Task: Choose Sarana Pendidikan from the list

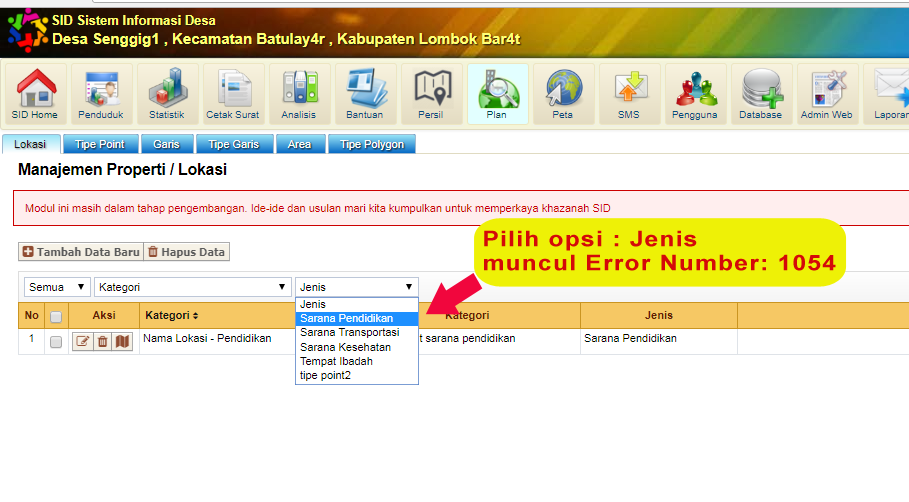Action: click(357, 318)
